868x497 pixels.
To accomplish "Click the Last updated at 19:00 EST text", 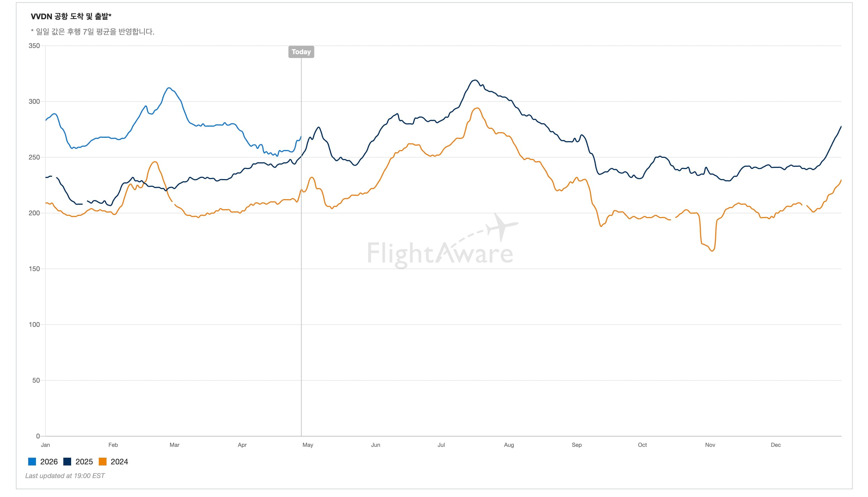I will pyautogui.click(x=65, y=476).
